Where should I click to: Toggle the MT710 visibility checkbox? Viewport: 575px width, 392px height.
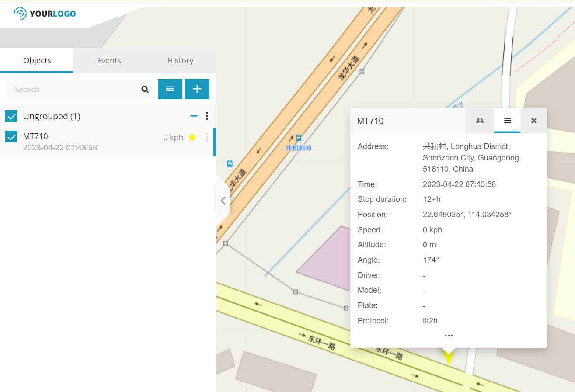(x=11, y=136)
